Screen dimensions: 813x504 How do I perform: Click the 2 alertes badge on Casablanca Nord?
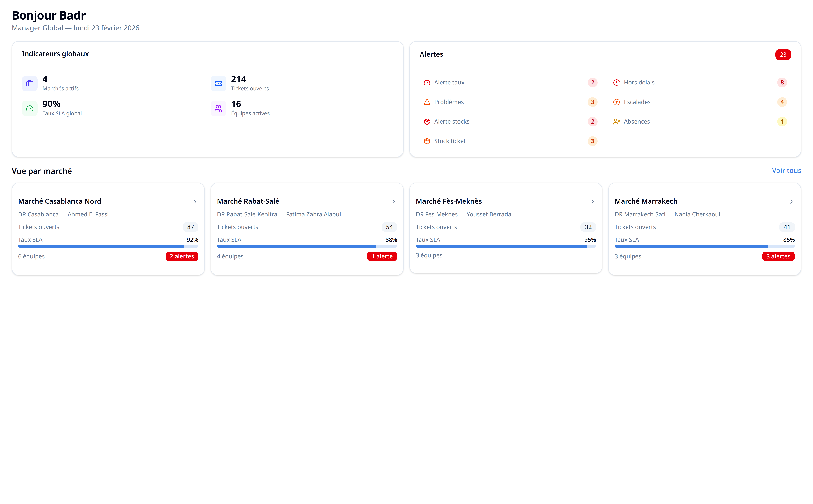182,256
